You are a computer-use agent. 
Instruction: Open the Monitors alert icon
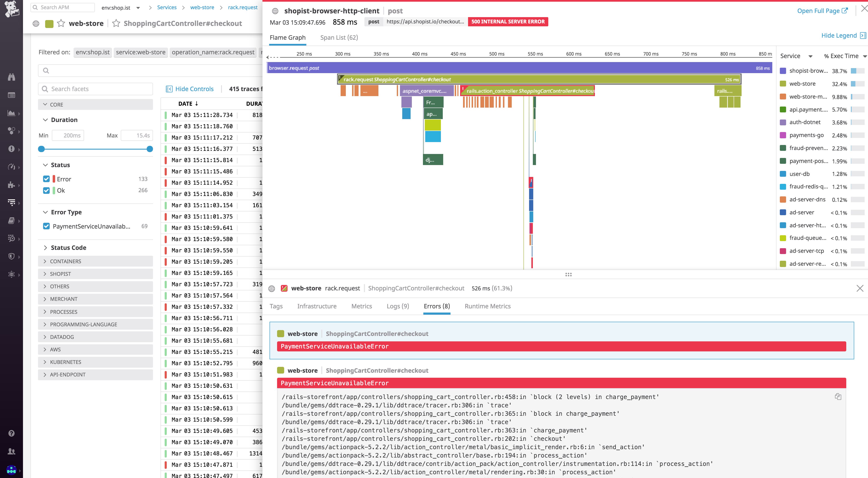tap(11, 149)
